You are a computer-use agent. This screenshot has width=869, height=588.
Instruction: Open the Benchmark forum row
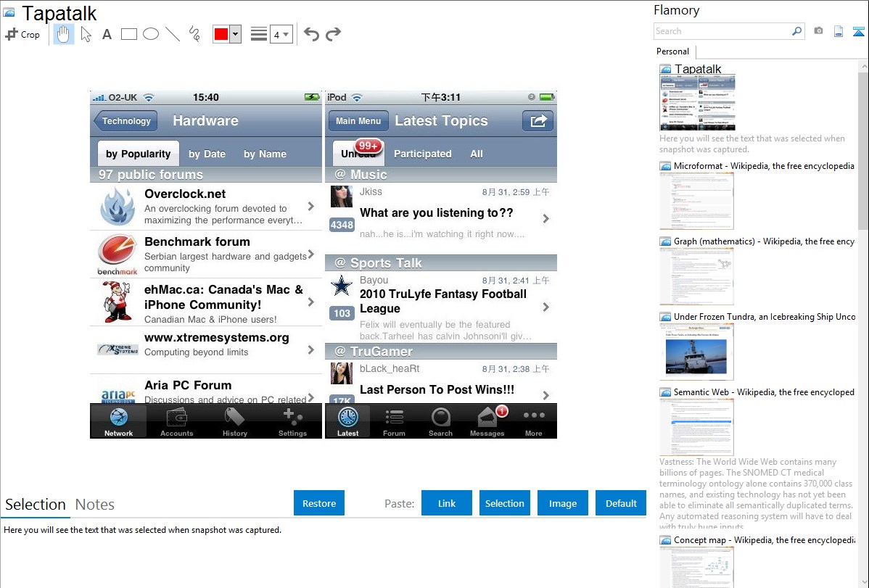[205, 254]
